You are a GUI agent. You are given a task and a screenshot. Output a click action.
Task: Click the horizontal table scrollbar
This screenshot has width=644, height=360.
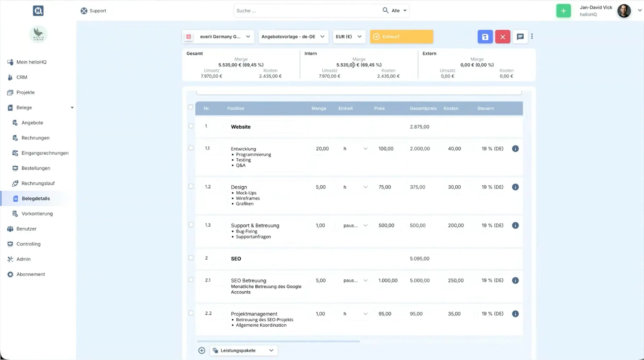tap(278, 341)
